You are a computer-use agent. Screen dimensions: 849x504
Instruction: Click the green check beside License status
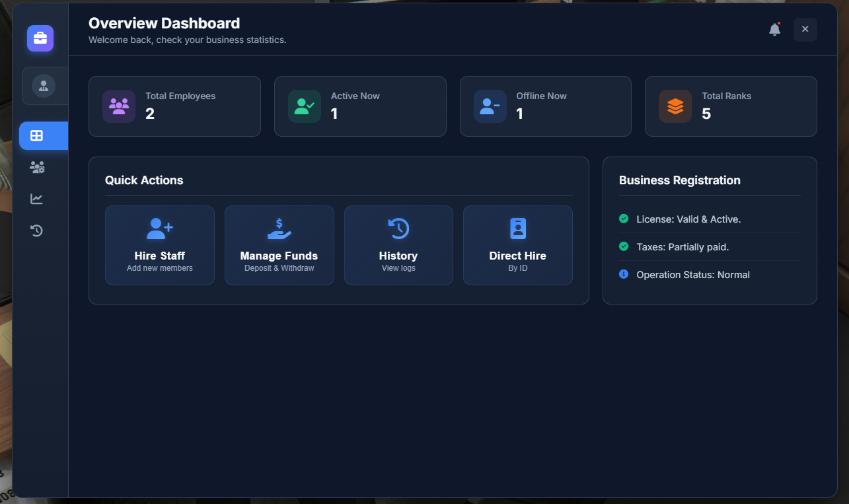point(624,219)
